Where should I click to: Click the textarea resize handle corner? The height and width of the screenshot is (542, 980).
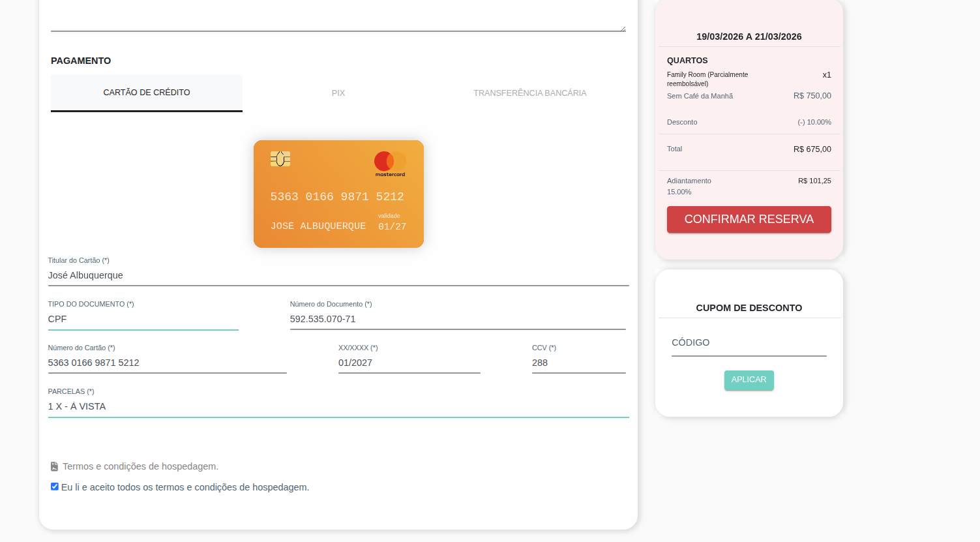[623, 28]
